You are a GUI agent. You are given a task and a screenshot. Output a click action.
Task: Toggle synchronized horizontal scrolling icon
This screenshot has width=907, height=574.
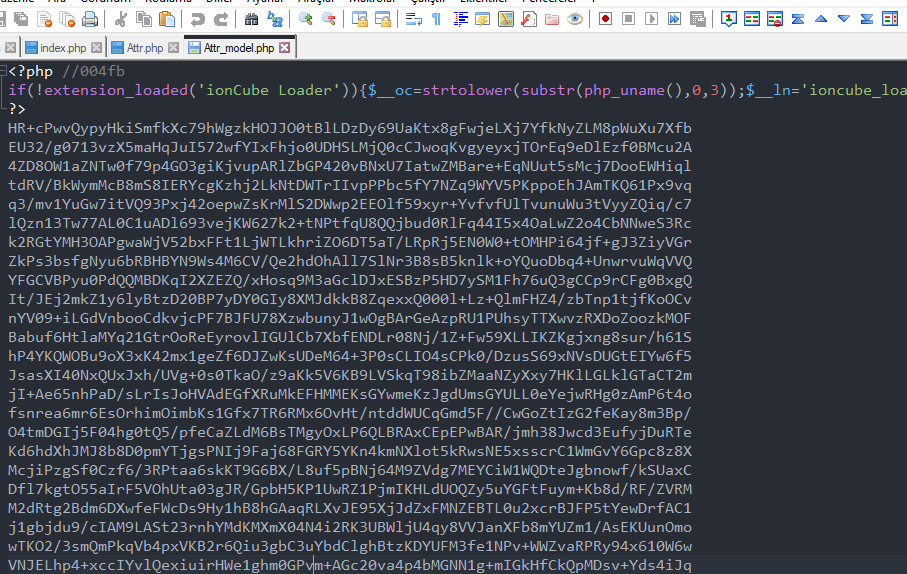pyautogui.click(x=383, y=19)
